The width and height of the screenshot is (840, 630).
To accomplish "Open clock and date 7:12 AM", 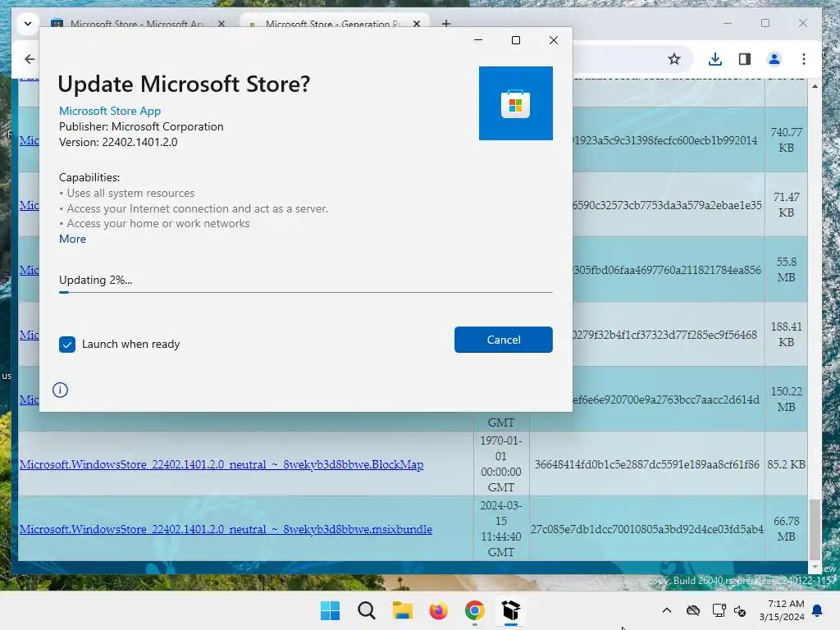I will point(782,610).
